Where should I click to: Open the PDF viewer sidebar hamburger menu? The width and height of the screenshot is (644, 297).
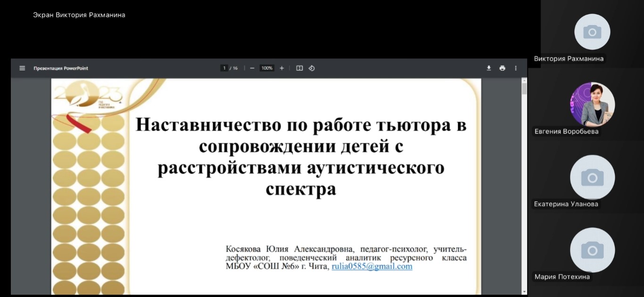22,68
